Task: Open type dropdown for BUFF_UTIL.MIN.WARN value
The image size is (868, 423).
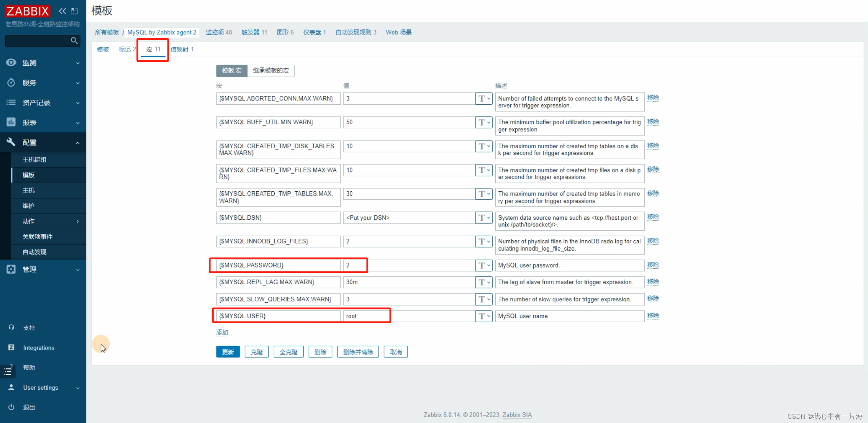Action: pos(484,122)
